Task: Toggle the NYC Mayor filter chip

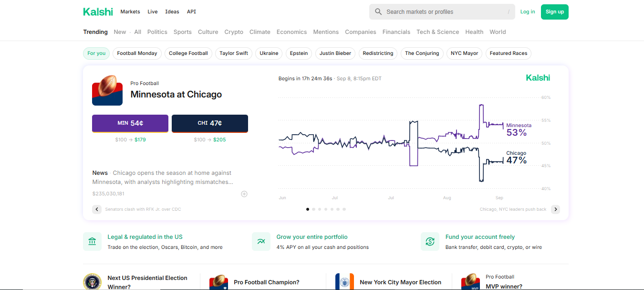Action: (x=465, y=54)
